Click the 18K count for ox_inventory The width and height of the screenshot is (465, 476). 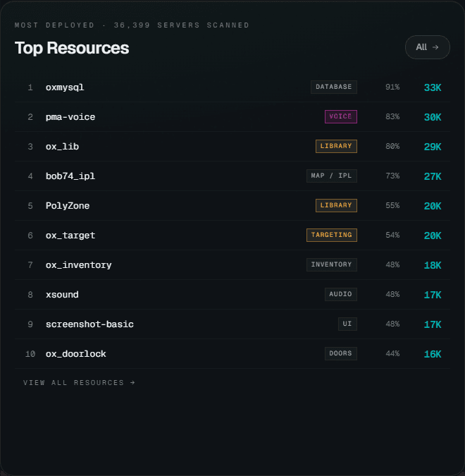(433, 265)
